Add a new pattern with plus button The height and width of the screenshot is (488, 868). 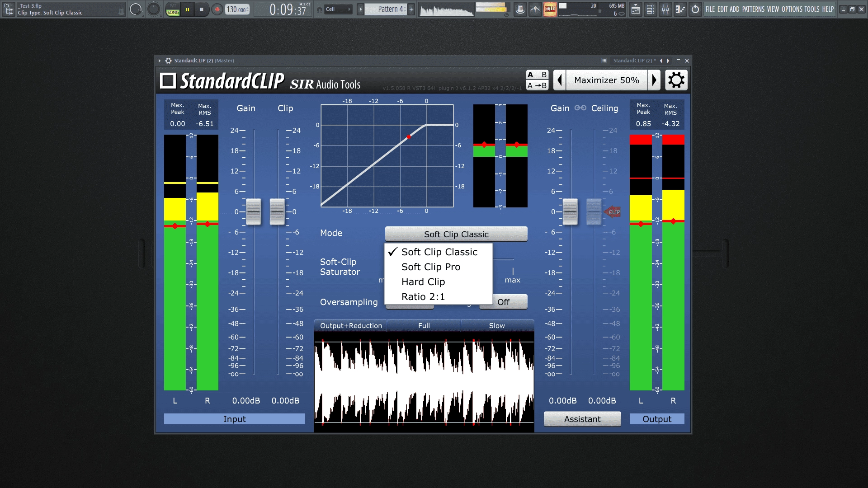pos(411,9)
